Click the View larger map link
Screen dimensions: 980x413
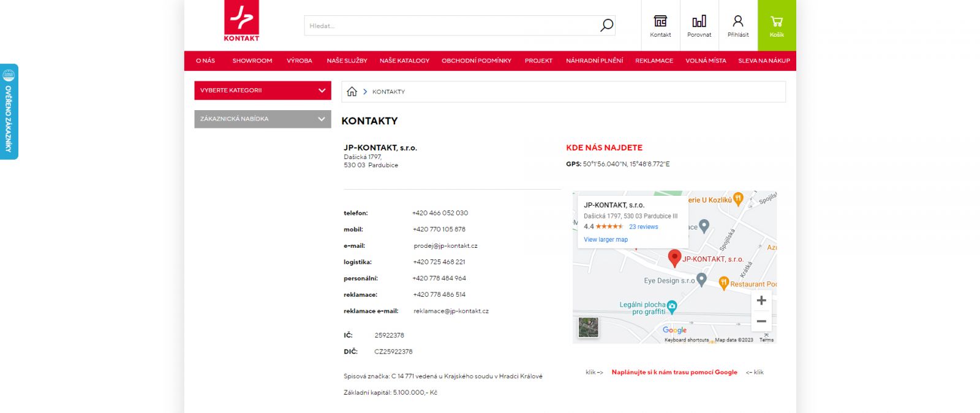click(x=605, y=240)
